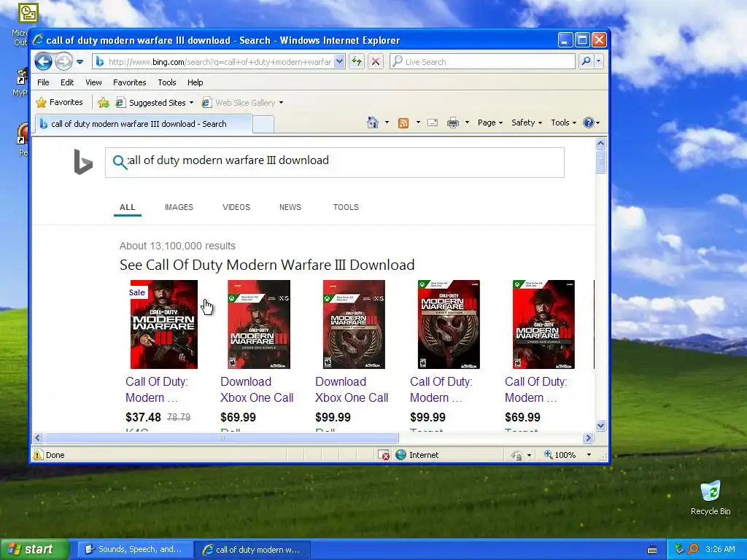Screen dimensions: 747x560
Task: Expand the Home button dropdown arrow
Action: pyautogui.click(x=387, y=122)
